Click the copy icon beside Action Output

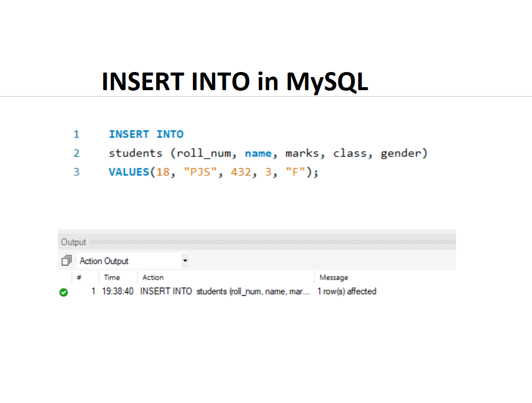66,261
